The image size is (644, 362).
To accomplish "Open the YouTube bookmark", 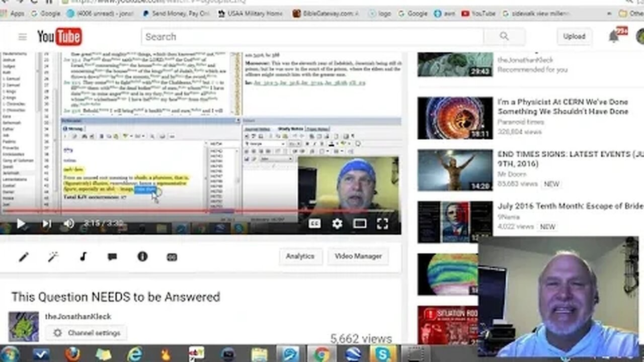I will (478, 14).
